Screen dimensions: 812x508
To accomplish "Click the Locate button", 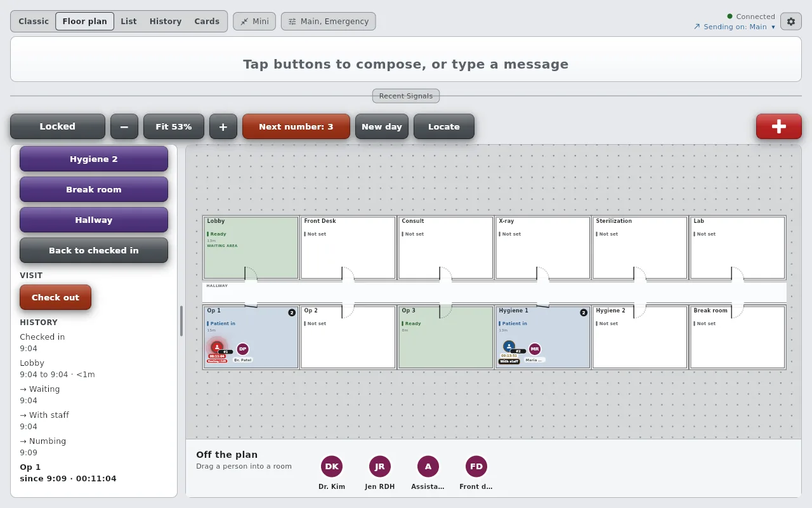I will click(x=444, y=126).
